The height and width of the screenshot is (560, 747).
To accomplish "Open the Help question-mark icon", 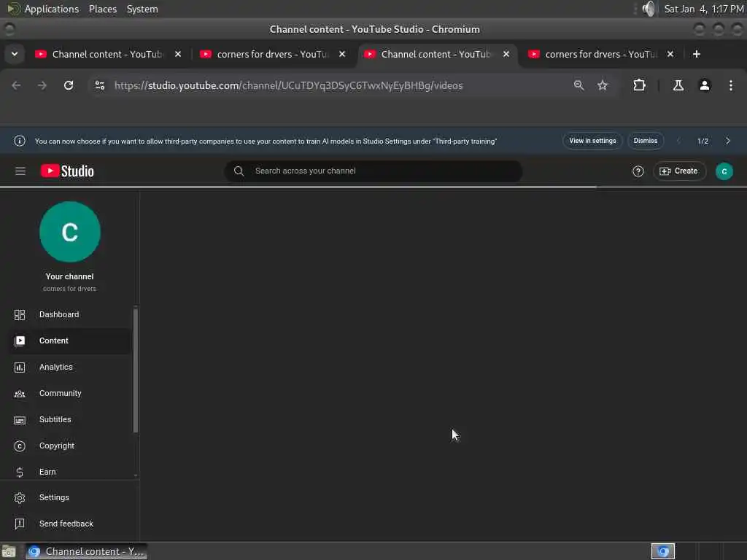I will [x=638, y=171].
